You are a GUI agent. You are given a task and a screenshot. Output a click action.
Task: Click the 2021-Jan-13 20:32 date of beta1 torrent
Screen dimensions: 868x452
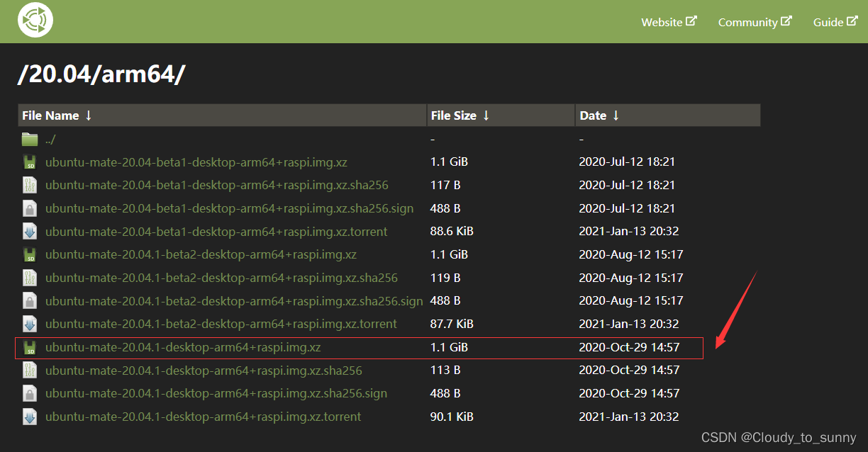coord(629,231)
